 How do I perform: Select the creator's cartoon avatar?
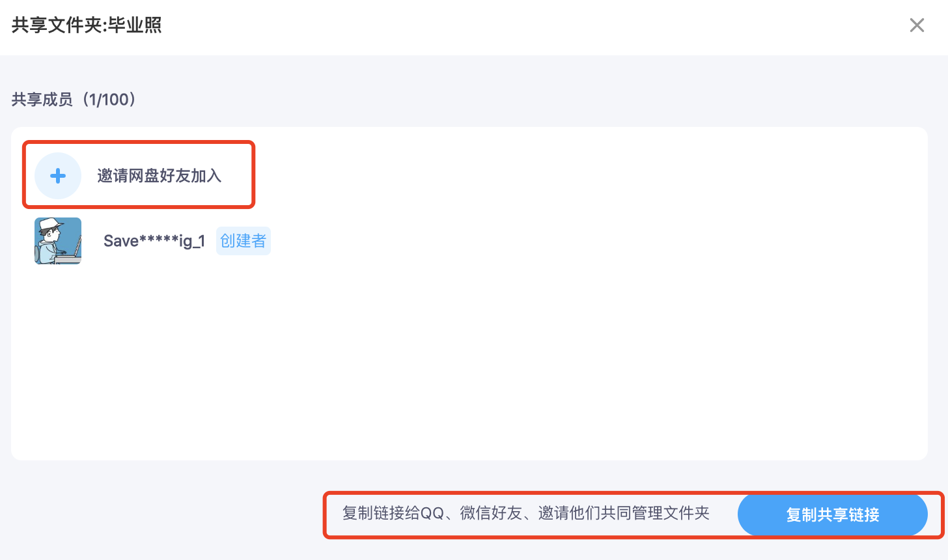(x=58, y=241)
